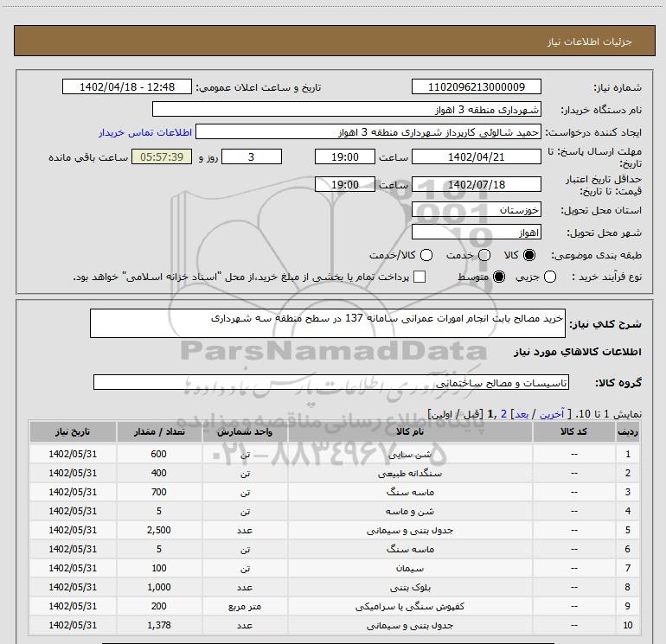Click the quantity 1,000 cell
The height and width of the screenshot is (644, 666).
[x=159, y=587]
